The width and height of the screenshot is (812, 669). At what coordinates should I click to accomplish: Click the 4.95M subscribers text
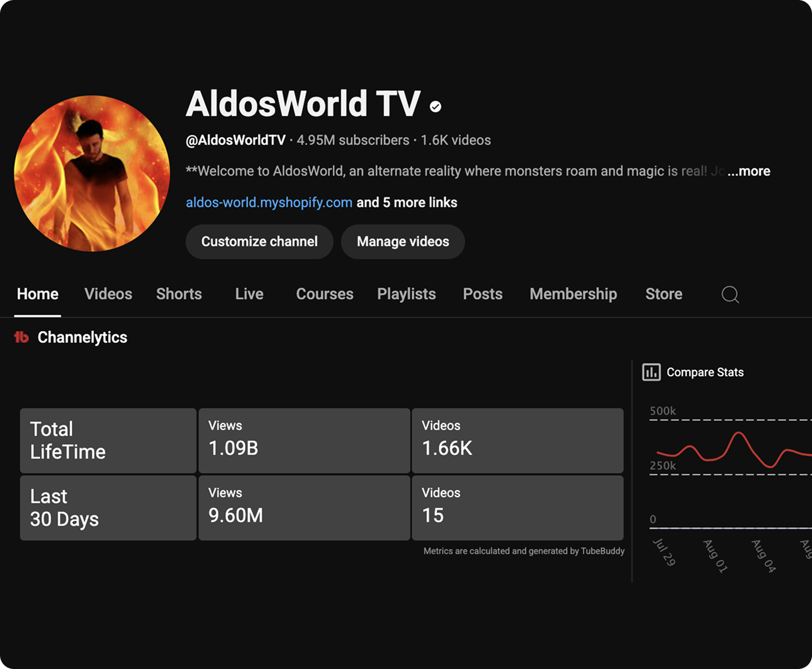[353, 140]
